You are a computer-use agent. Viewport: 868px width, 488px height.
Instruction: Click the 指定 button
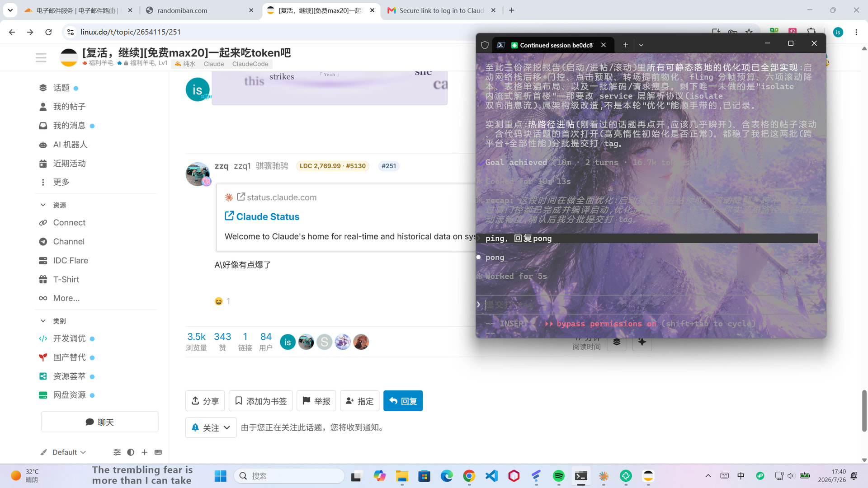click(x=360, y=401)
